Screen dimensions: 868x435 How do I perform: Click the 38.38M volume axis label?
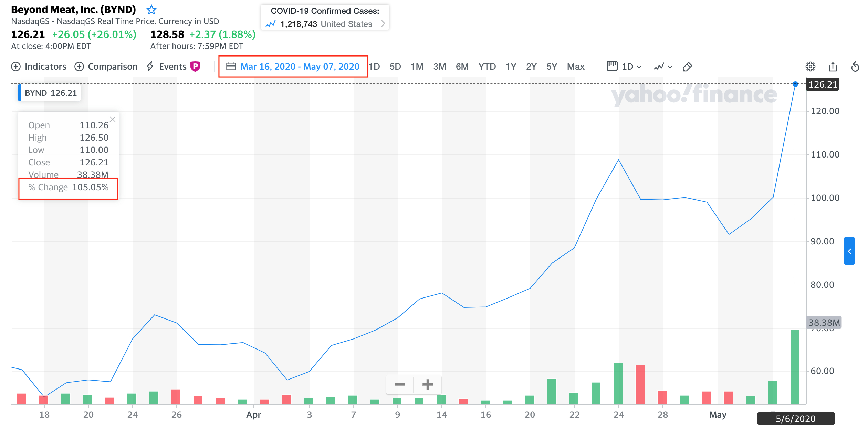(824, 322)
